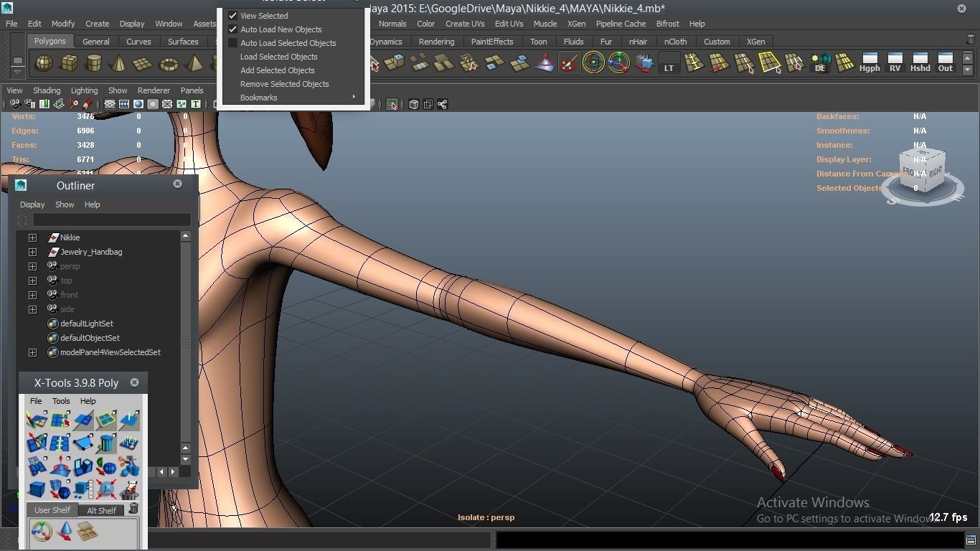Click the rotate gizmo User Shelf icon

pyautogui.click(x=42, y=532)
